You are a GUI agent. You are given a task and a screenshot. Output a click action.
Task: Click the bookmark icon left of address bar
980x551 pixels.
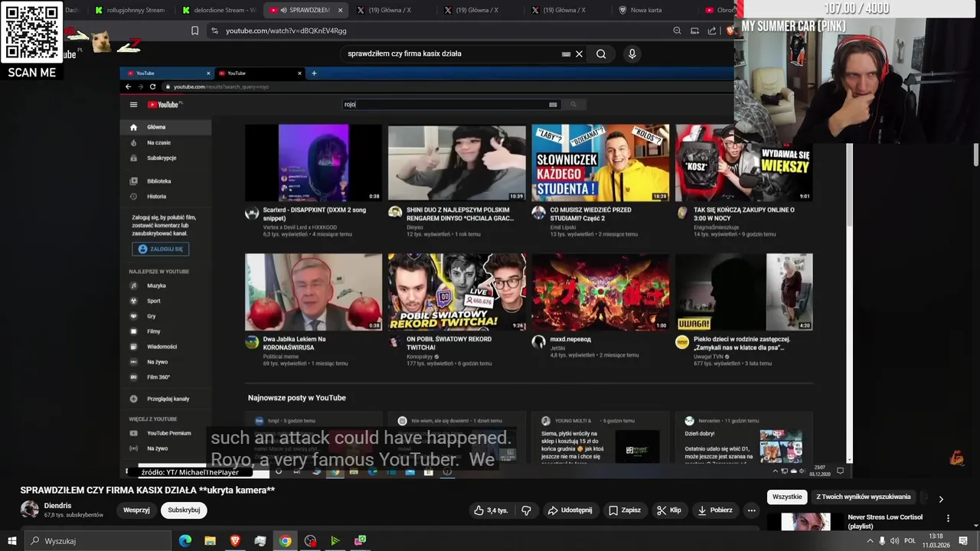point(194,31)
